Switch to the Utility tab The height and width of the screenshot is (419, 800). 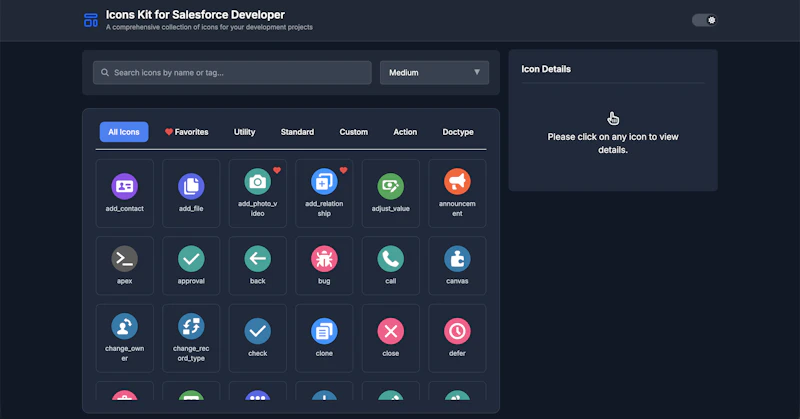click(x=244, y=132)
